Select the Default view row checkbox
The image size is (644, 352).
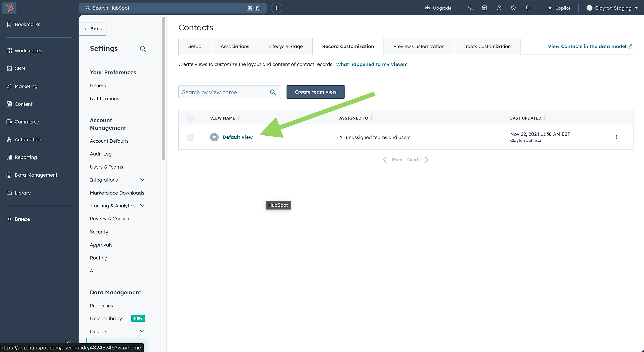pyautogui.click(x=190, y=137)
